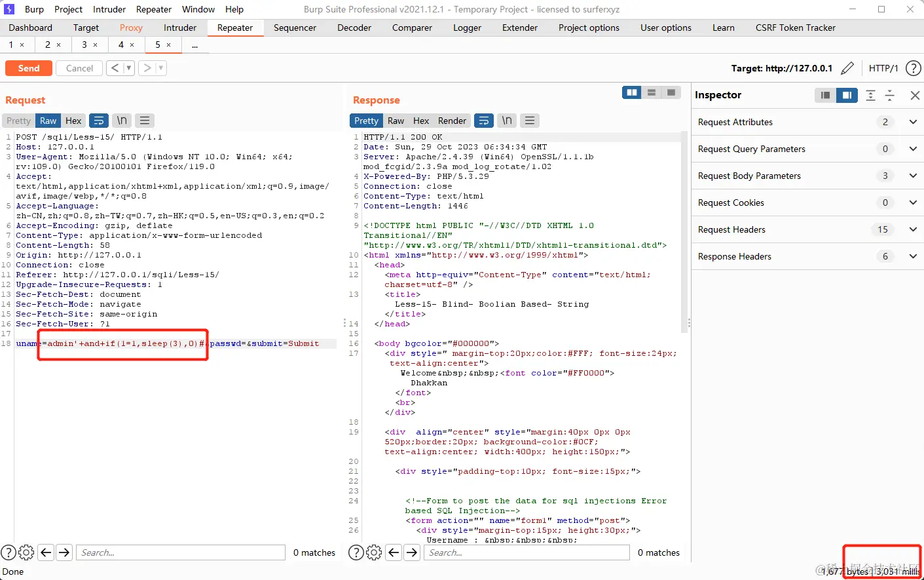Open the CSRF Token Tracker tab
The image size is (924, 580).
796,28
